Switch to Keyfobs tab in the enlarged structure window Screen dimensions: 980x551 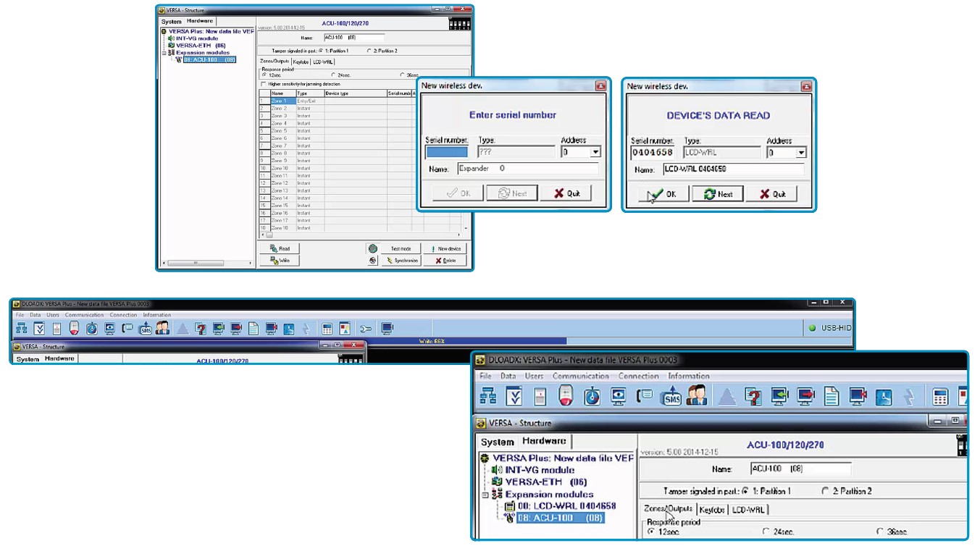[x=711, y=510]
